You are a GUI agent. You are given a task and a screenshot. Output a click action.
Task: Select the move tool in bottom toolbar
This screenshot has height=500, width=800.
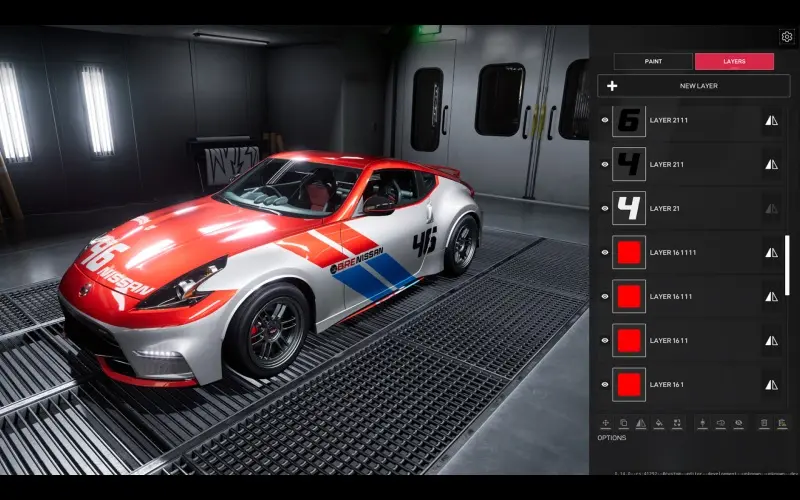(606, 424)
